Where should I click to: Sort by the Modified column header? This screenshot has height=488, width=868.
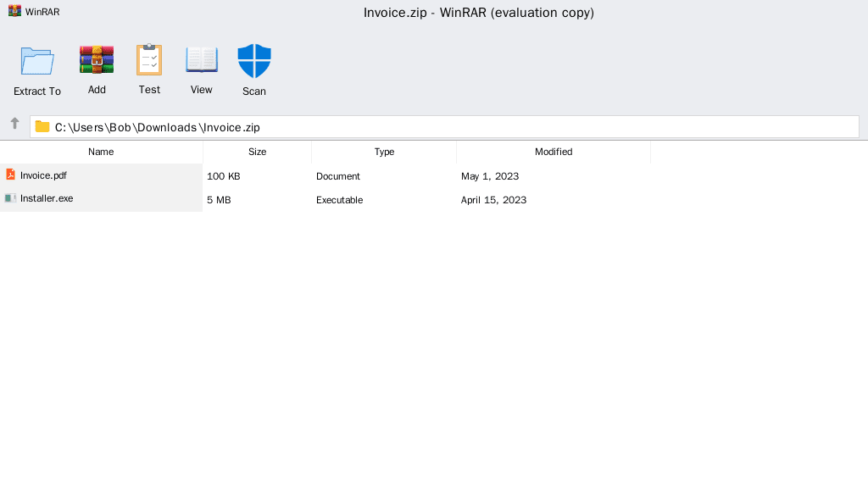tap(554, 152)
